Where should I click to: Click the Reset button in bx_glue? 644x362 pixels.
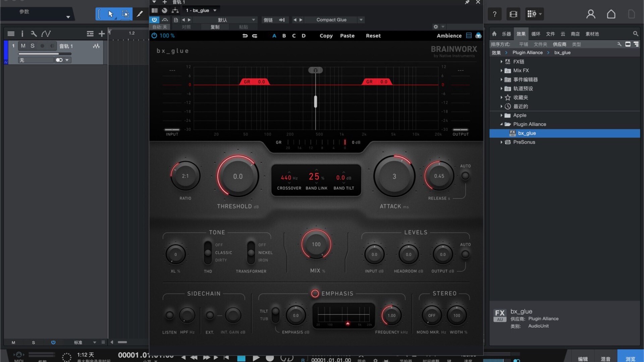pos(373,36)
